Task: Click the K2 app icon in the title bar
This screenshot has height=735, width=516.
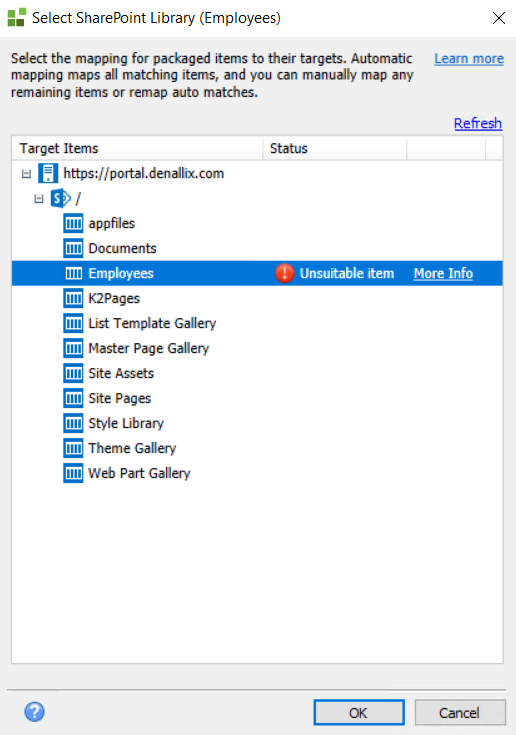Action: coord(16,17)
